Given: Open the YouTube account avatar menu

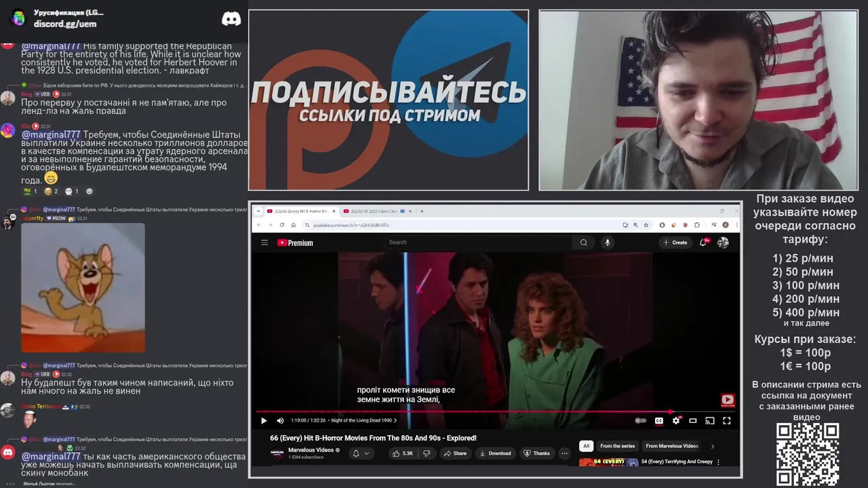Looking at the screenshot, I should (x=723, y=243).
